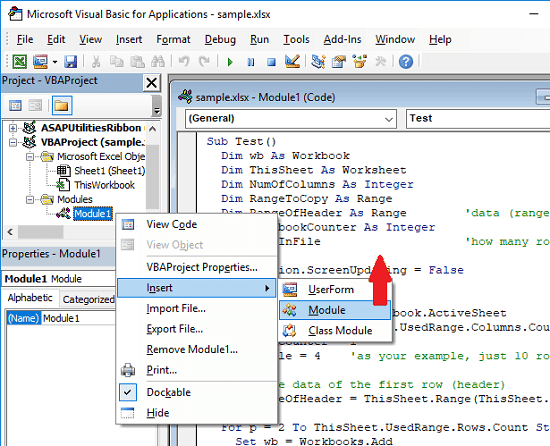Open the Add-Ins menu
Screen dimensions: 550x446
342,39
